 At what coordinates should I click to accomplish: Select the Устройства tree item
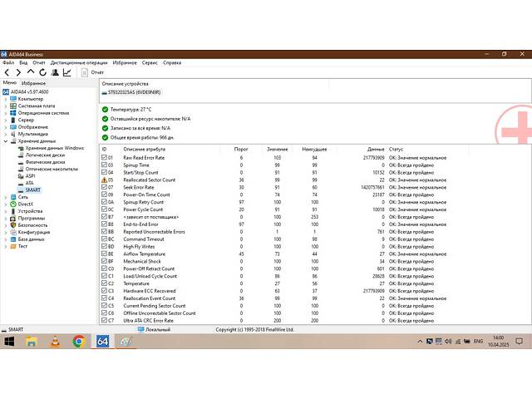coord(30,211)
